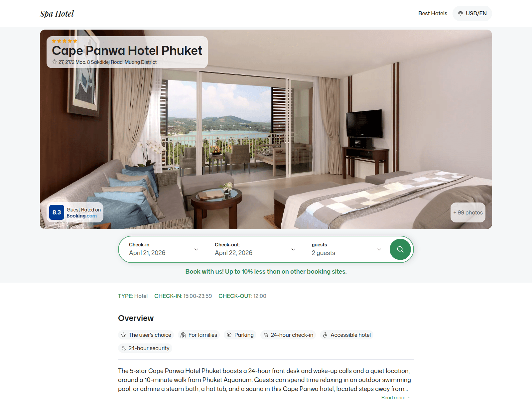Click the wheelchair icon on Accessible hotel
532x399 pixels.
tap(325, 335)
